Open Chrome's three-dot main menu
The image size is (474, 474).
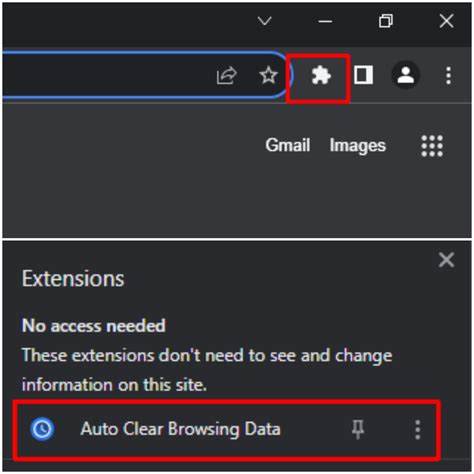click(449, 75)
